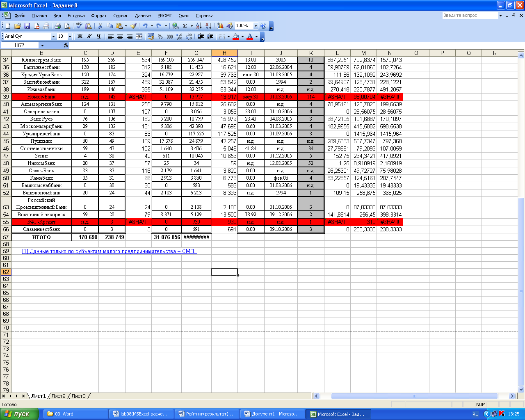
Task: Open the Вставка menu
Action: (x=76, y=16)
